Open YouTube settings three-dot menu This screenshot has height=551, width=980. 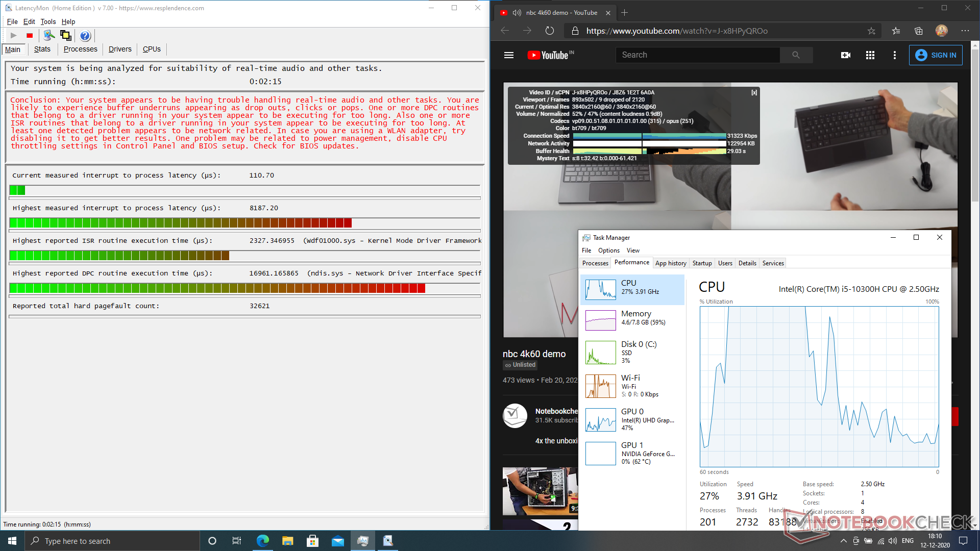coord(894,55)
